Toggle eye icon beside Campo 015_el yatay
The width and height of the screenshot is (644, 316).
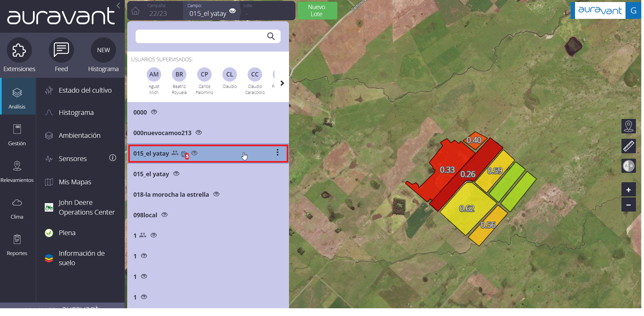tap(232, 11)
